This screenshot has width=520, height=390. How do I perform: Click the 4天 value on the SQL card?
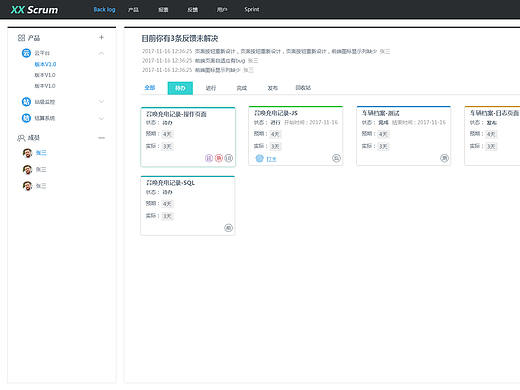point(167,204)
